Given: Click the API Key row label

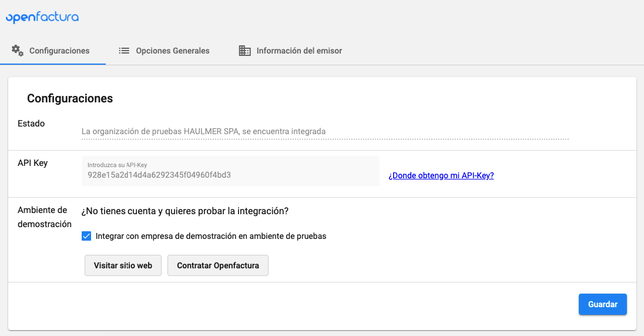Looking at the screenshot, I should (32, 163).
